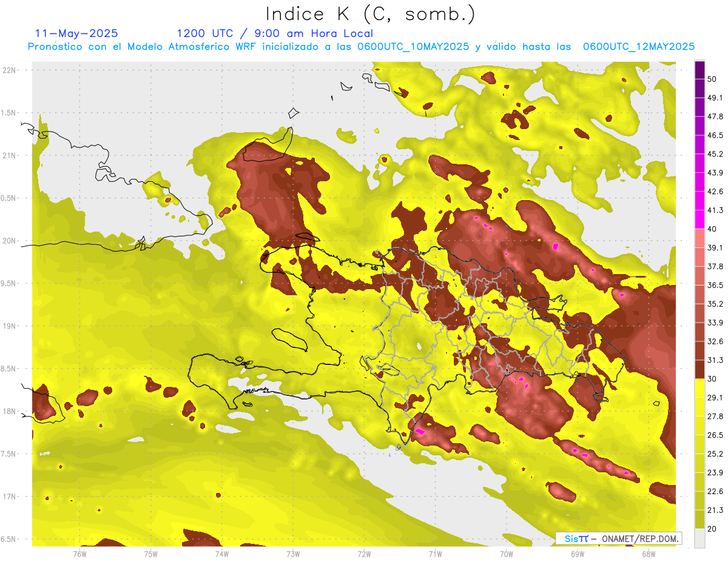Viewport: 728px width, 562px height.
Task: Click the legend value "46.5"
Action: 715,135
